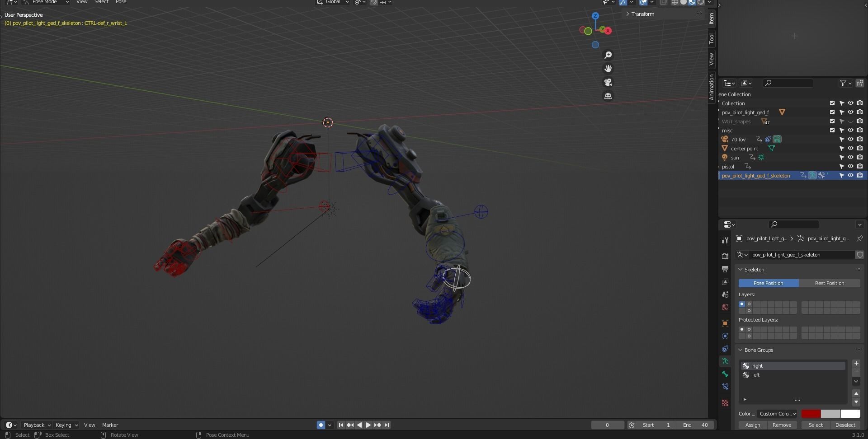
Task: Open the Custom Color set dropdown
Action: pyautogui.click(x=778, y=414)
